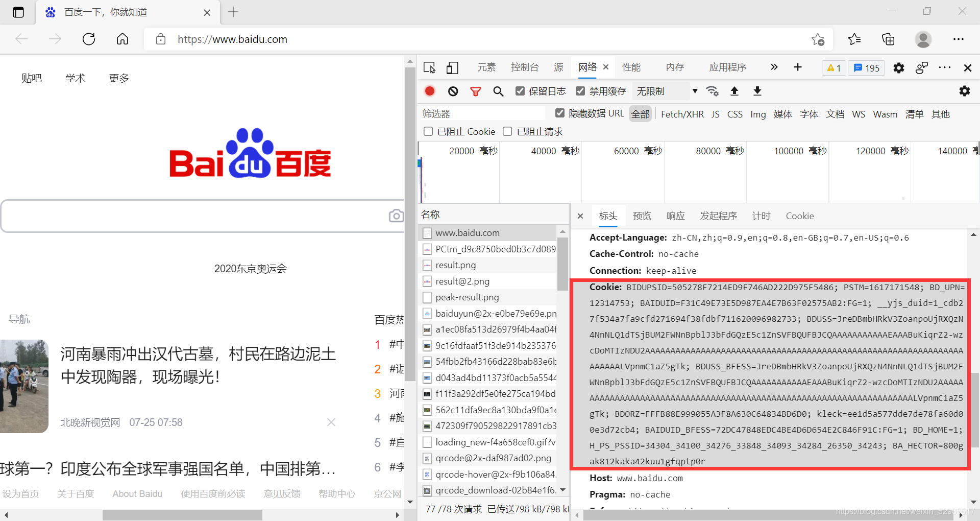Toggle the red filter funnel icon
980x521 pixels.
point(476,91)
